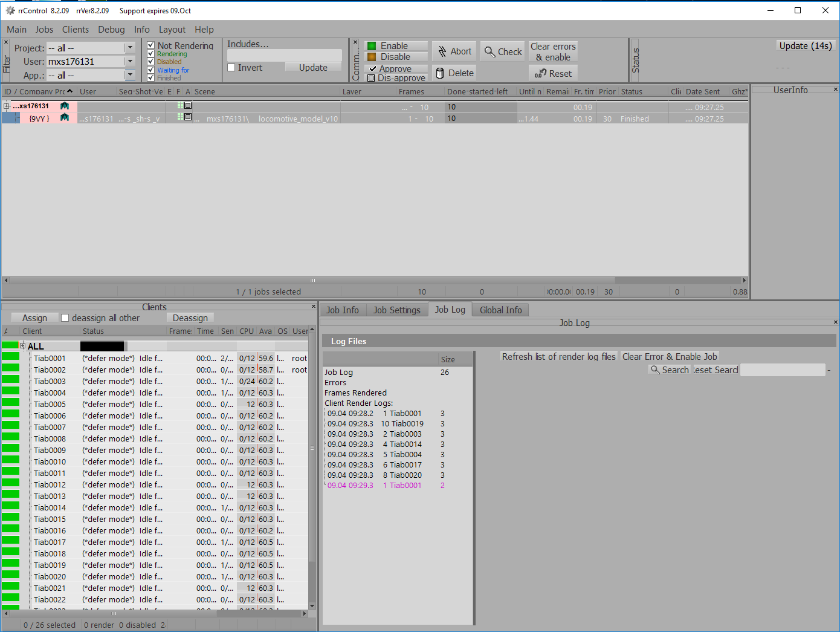Image resolution: width=840 pixels, height=632 pixels.
Task: Click the Update button in the Includes filter
Action: click(x=313, y=68)
